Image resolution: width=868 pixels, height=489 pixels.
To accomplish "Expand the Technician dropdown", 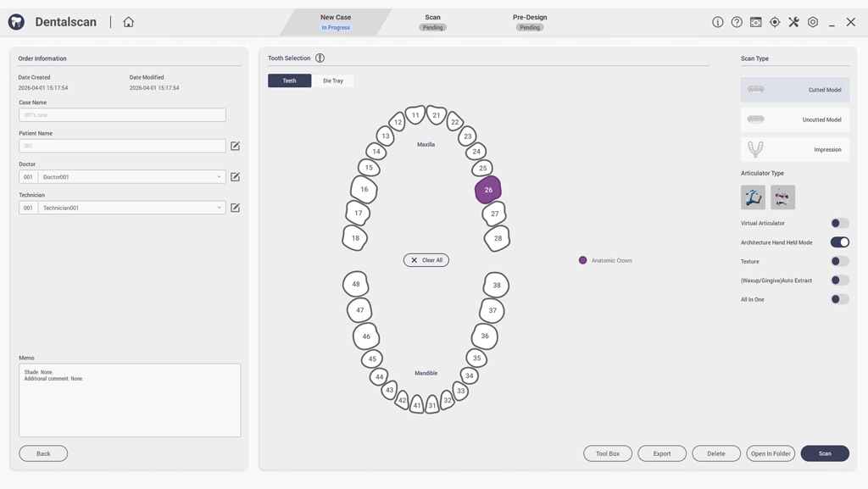I will pyautogui.click(x=219, y=208).
